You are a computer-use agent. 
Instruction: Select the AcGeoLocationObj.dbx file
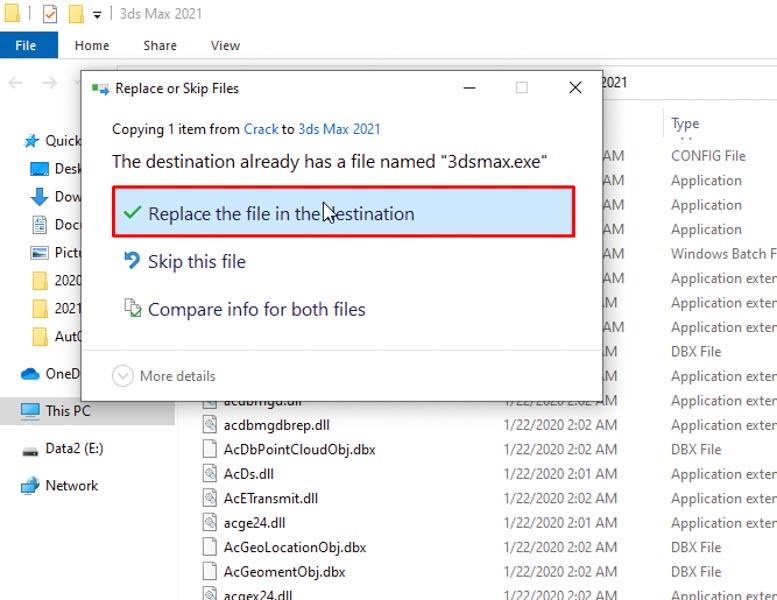point(294,547)
